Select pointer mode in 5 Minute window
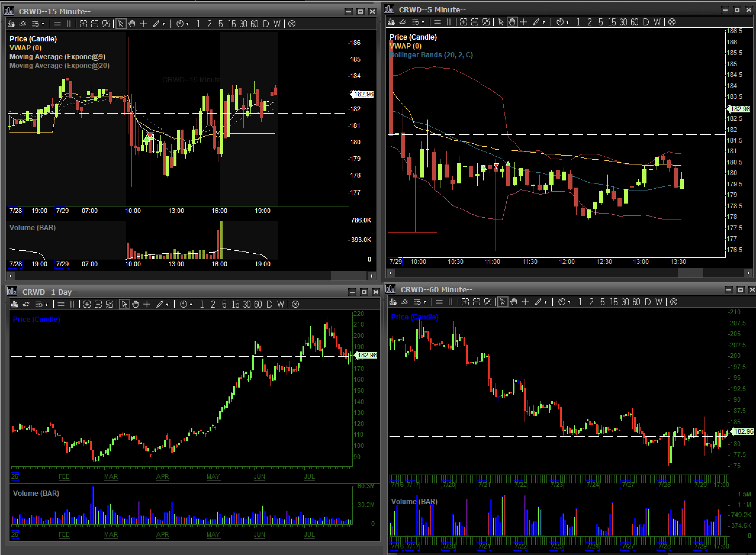This screenshot has height=555, width=756. 501,22
